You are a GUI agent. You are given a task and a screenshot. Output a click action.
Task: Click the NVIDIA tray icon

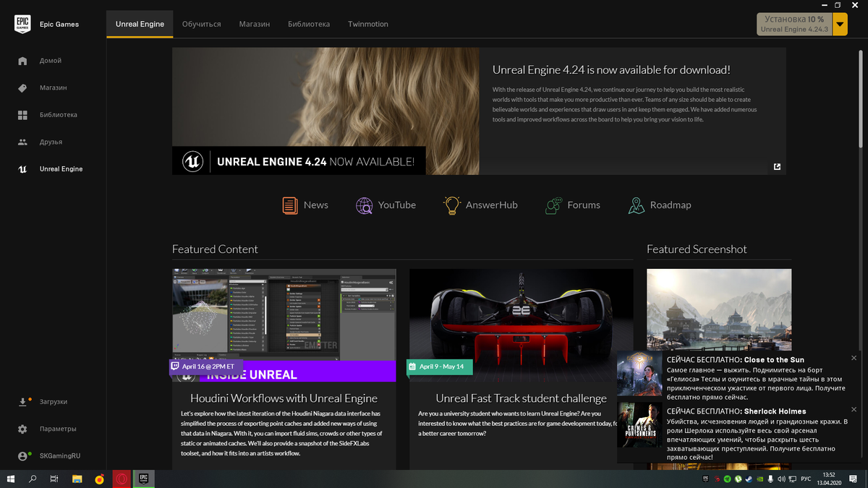click(759, 479)
